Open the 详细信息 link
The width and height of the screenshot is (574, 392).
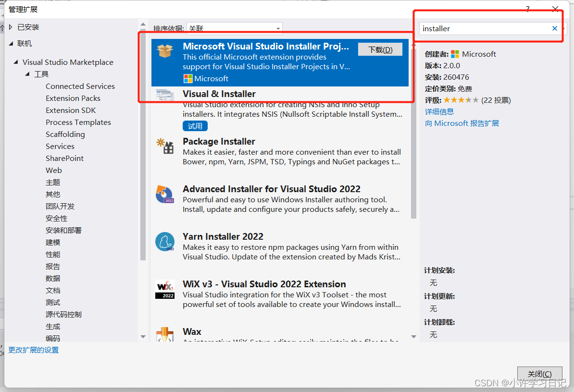pos(439,111)
